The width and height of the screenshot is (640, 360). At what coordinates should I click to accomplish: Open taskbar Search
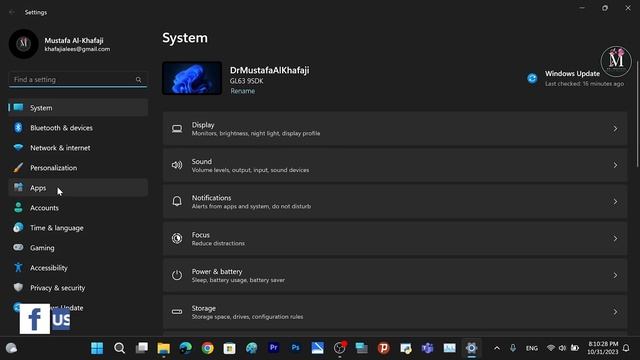point(119,348)
